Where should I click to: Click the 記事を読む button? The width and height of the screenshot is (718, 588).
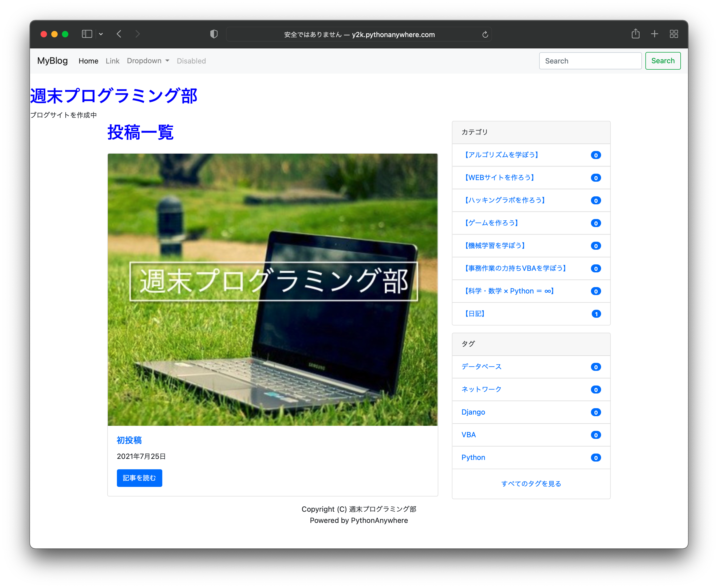139,478
